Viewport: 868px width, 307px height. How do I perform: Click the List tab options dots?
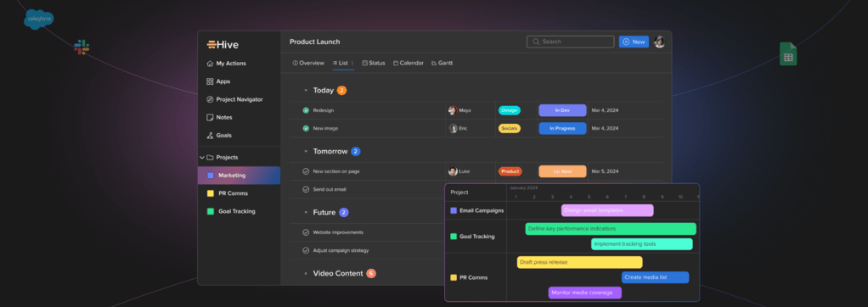[x=352, y=63]
